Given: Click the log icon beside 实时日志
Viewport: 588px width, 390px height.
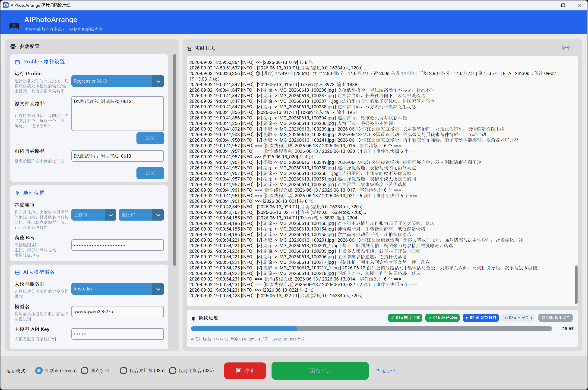Looking at the screenshot, I should click(190, 49).
